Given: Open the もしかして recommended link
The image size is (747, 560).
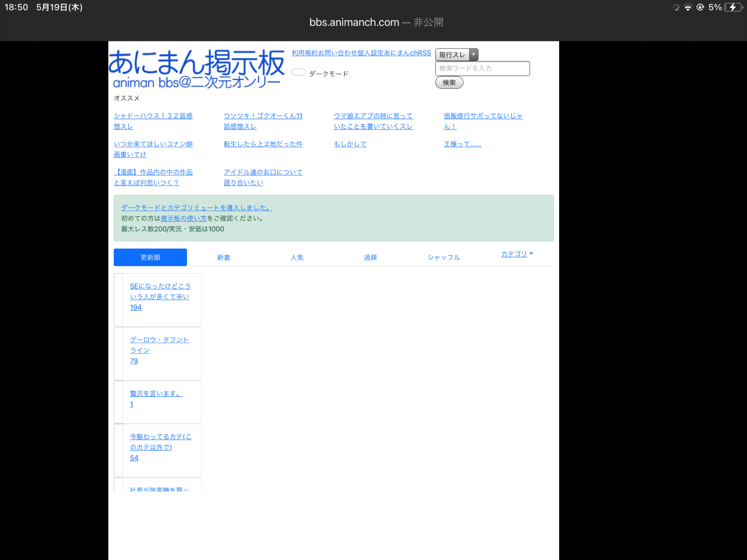Looking at the screenshot, I should [x=350, y=144].
